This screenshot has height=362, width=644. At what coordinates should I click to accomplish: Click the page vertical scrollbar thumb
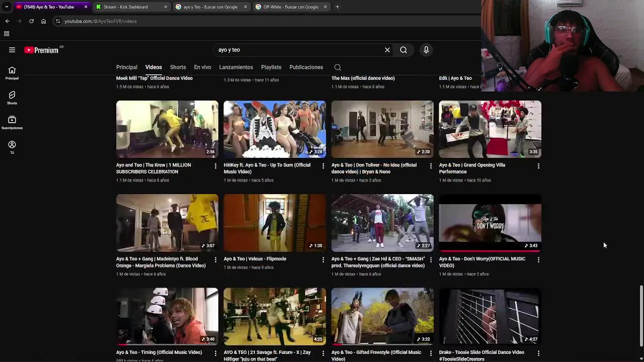[641, 316]
